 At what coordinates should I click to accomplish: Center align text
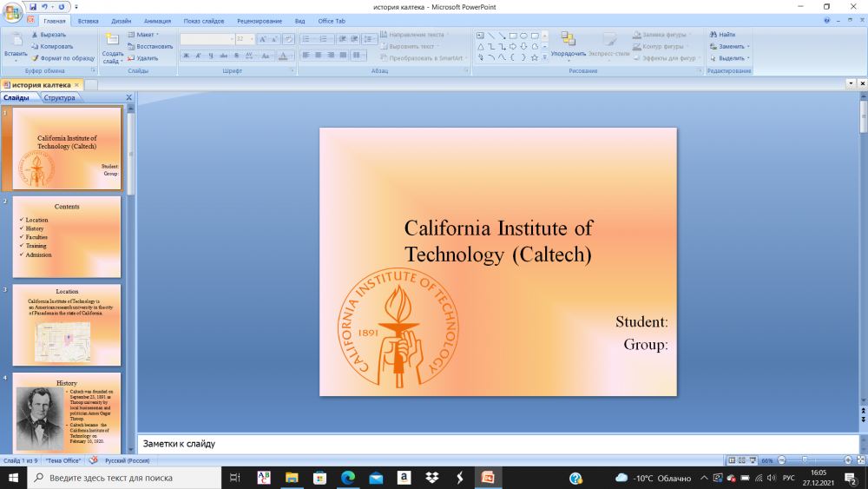tap(319, 55)
